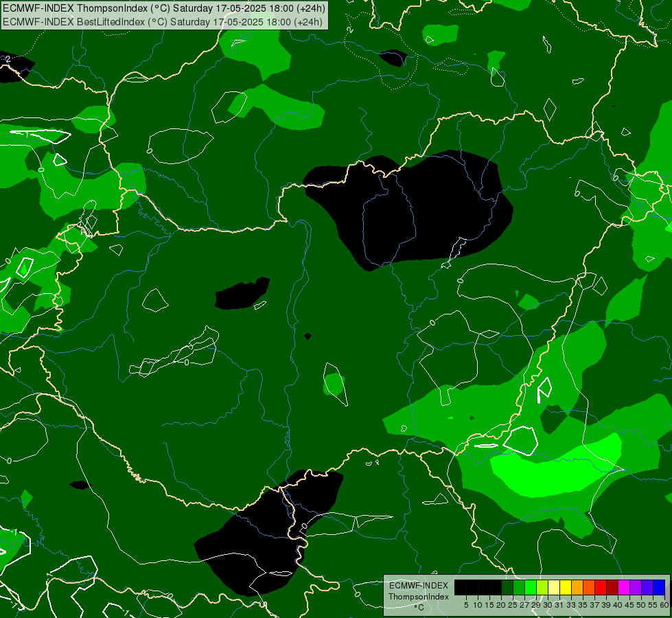Click the BestLiftedIndex title line at top

[163, 21]
